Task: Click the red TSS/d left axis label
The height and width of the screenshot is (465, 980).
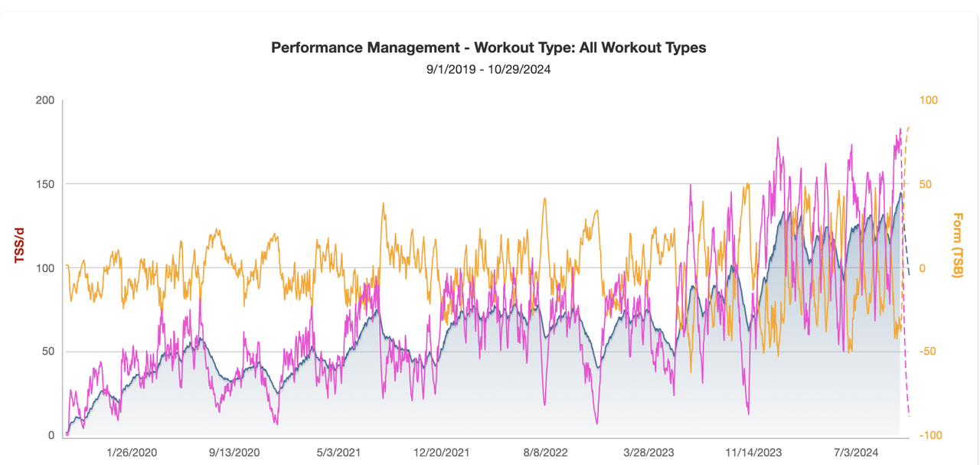Action: [x=21, y=246]
